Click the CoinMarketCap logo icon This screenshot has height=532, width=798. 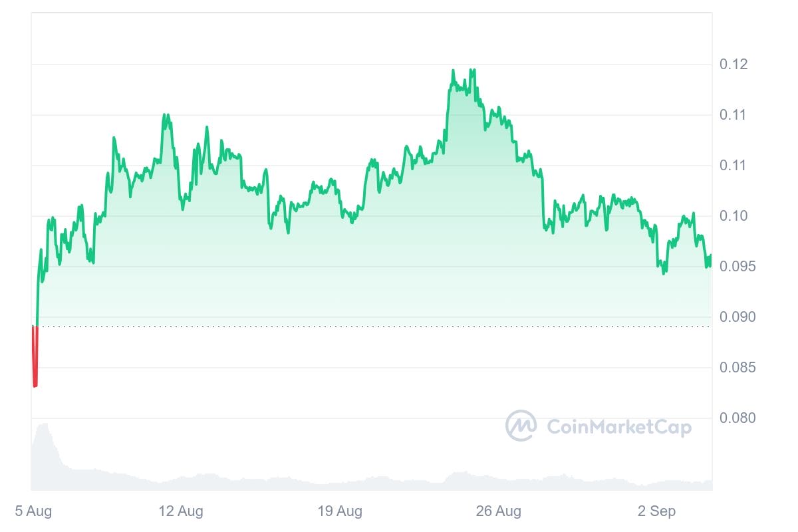521,426
